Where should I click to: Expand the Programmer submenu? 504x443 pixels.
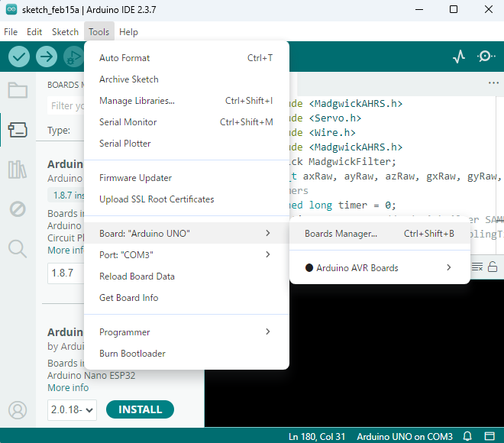click(186, 332)
